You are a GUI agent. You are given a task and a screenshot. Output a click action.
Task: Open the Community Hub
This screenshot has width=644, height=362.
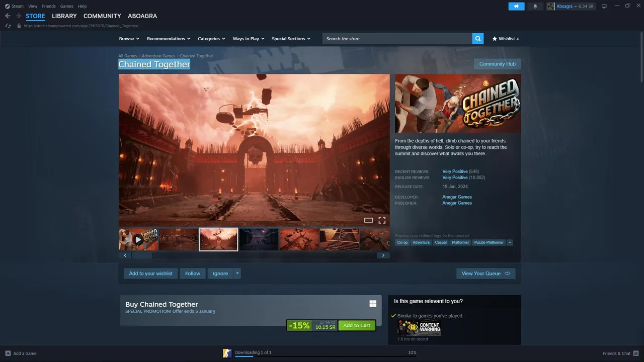pyautogui.click(x=497, y=64)
